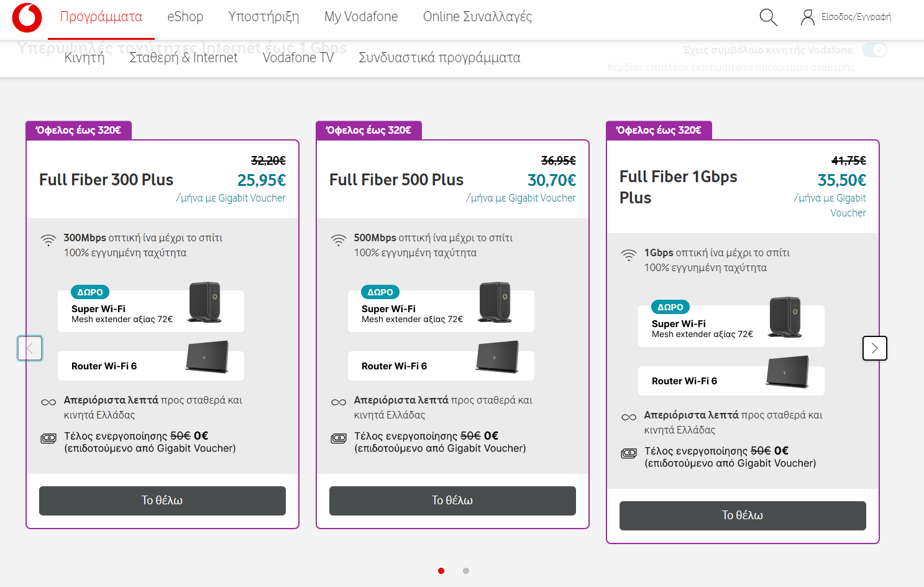Click Wi-Fi icon in Full Fiber 300 Plus card

coord(48,240)
